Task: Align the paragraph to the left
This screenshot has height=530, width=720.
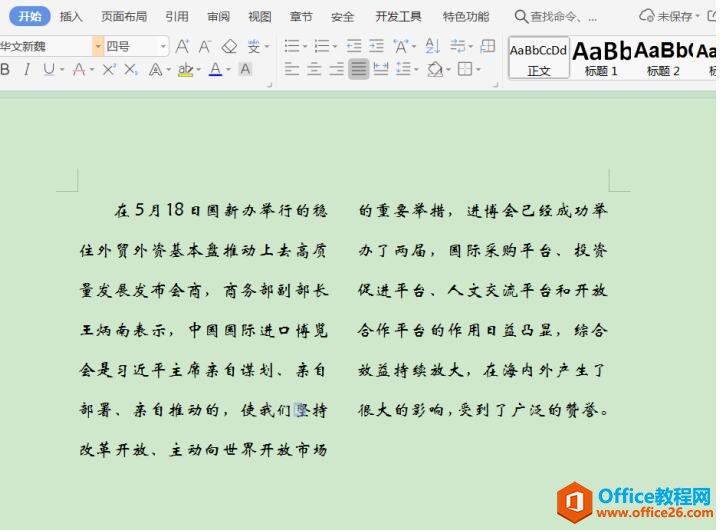Action: click(x=292, y=70)
